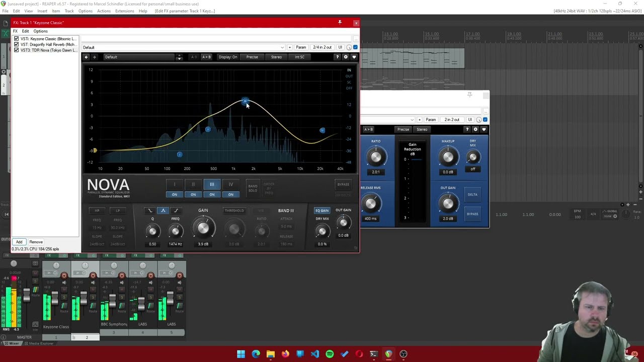Click the 1474 Hz frequency value field
Image resolution: width=644 pixels, height=362 pixels.
[175, 244]
